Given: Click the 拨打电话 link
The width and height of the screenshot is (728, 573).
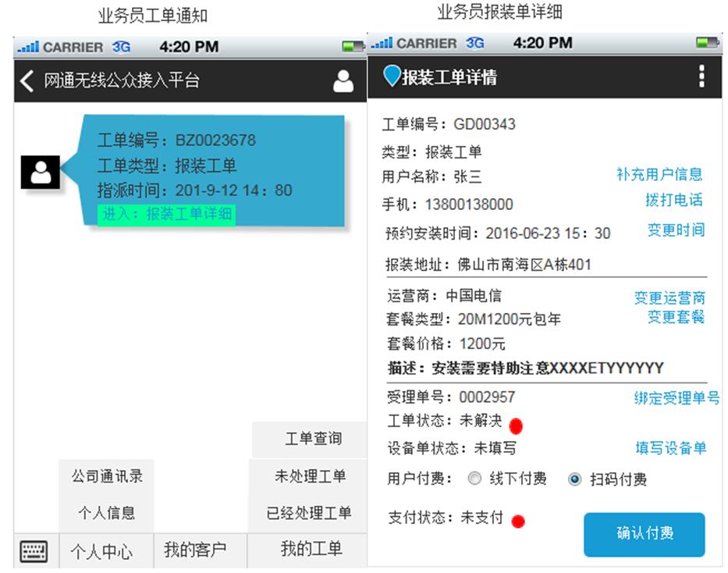Looking at the screenshot, I should tap(673, 200).
